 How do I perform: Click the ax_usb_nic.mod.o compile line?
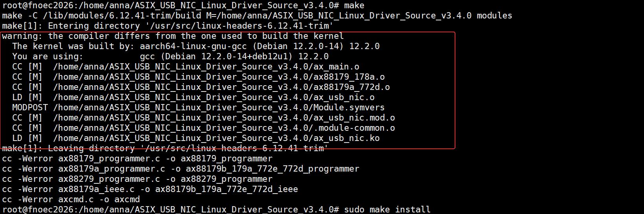203,118
